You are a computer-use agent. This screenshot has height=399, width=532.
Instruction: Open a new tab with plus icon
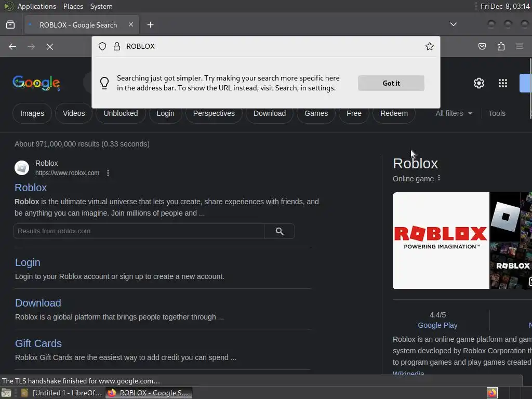150,25
